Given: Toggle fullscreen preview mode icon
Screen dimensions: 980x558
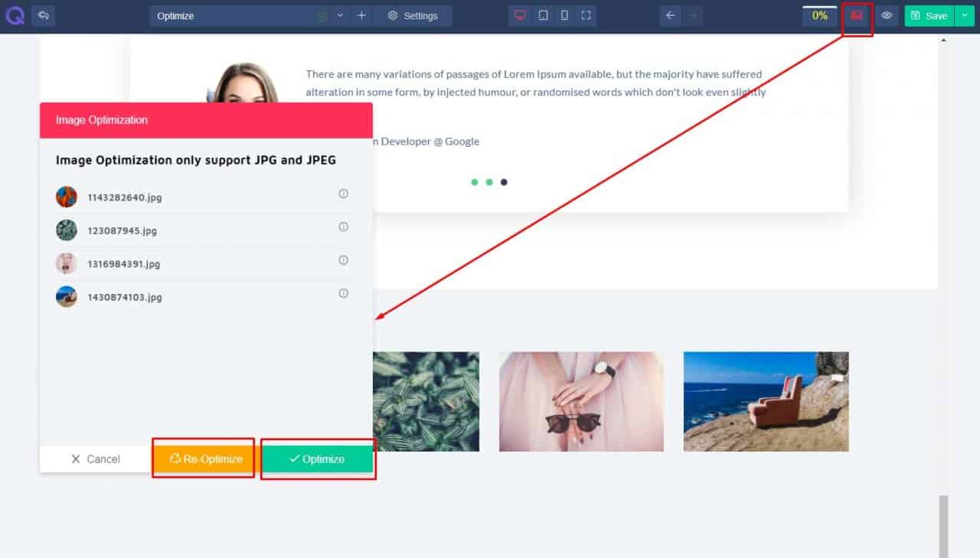Looking at the screenshot, I should pyautogui.click(x=586, y=15).
